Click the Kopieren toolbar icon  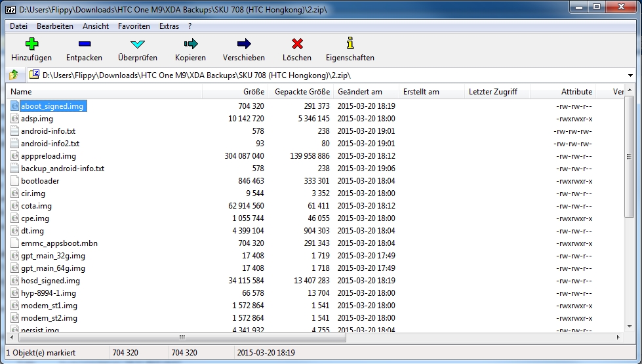[190, 45]
